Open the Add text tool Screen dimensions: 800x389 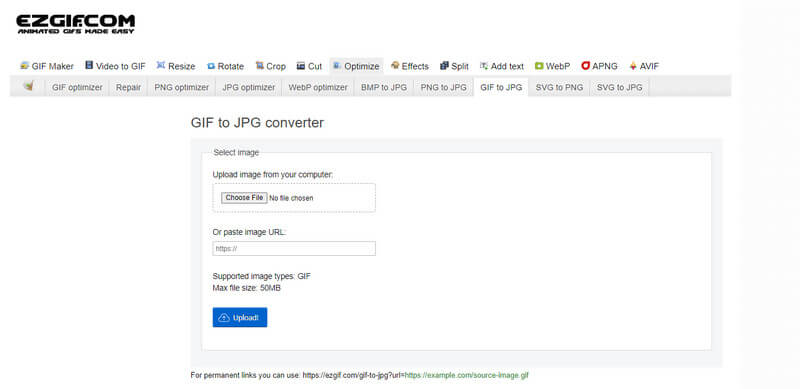[x=502, y=66]
